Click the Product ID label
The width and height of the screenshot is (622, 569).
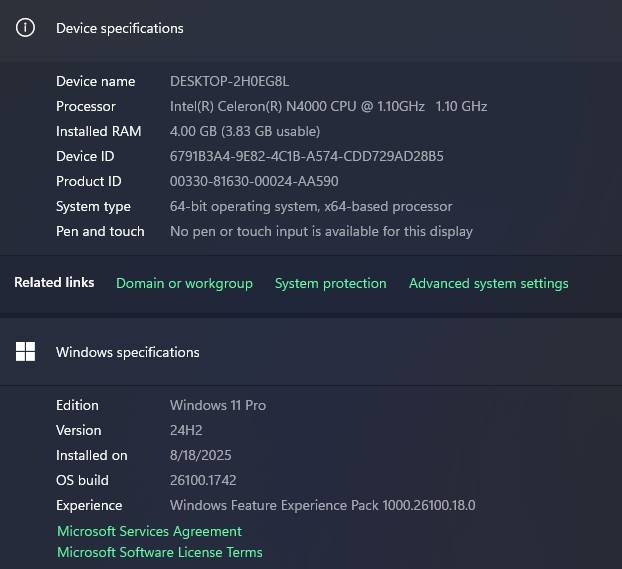pyautogui.click(x=89, y=181)
